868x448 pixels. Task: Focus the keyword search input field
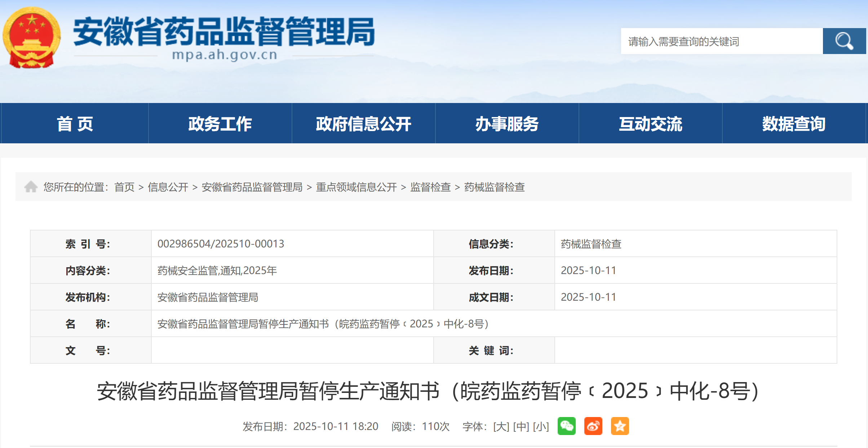tap(721, 41)
